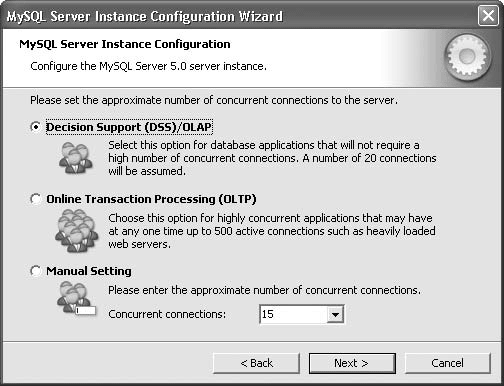Select Decision Support (DSS)/OLAP radio button

(x=35, y=127)
